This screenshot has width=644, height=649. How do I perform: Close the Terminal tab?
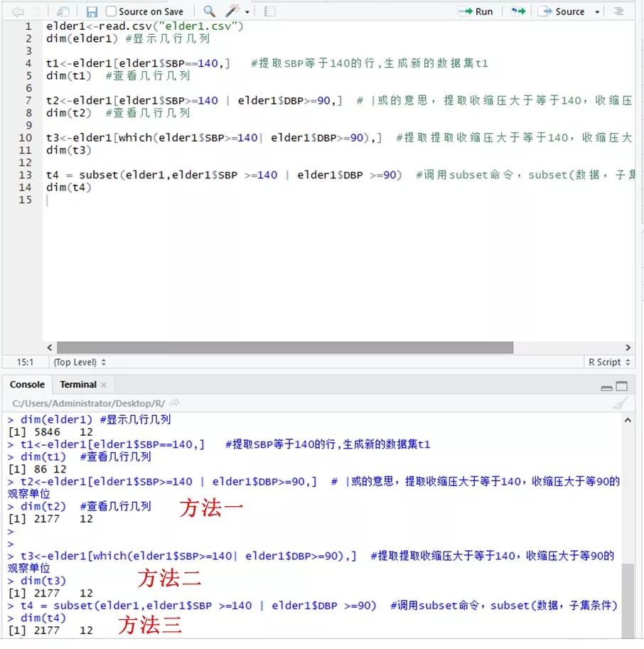[104, 385]
